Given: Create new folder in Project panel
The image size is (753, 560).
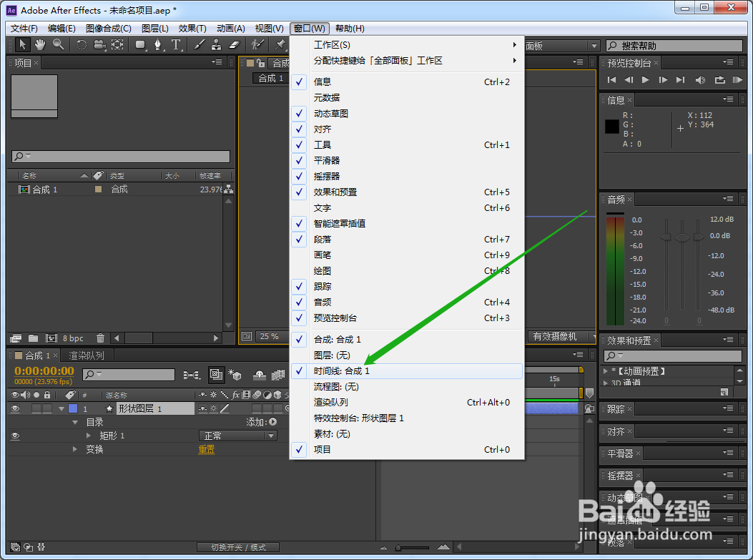Looking at the screenshot, I should pyautogui.click(x=33, y=338).
